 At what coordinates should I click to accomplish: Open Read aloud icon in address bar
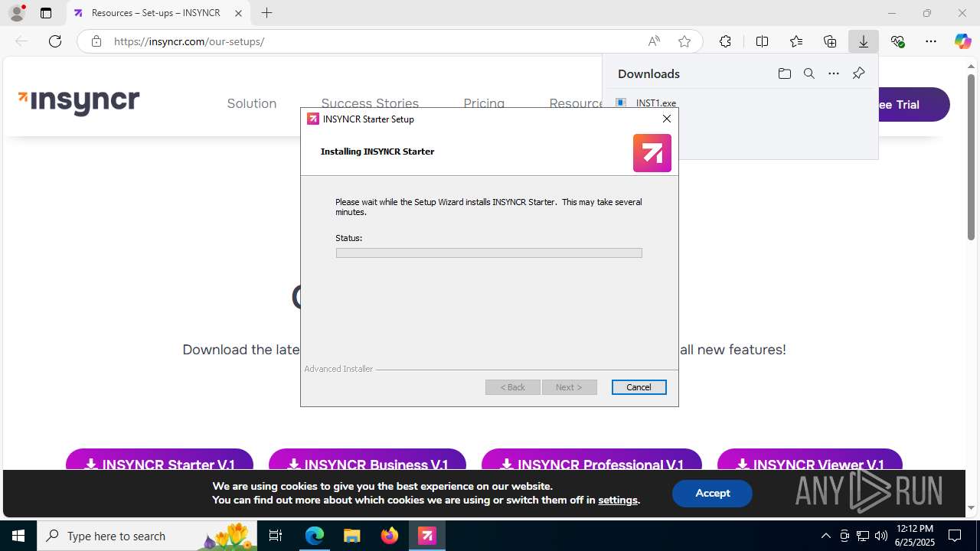[654, 41]
